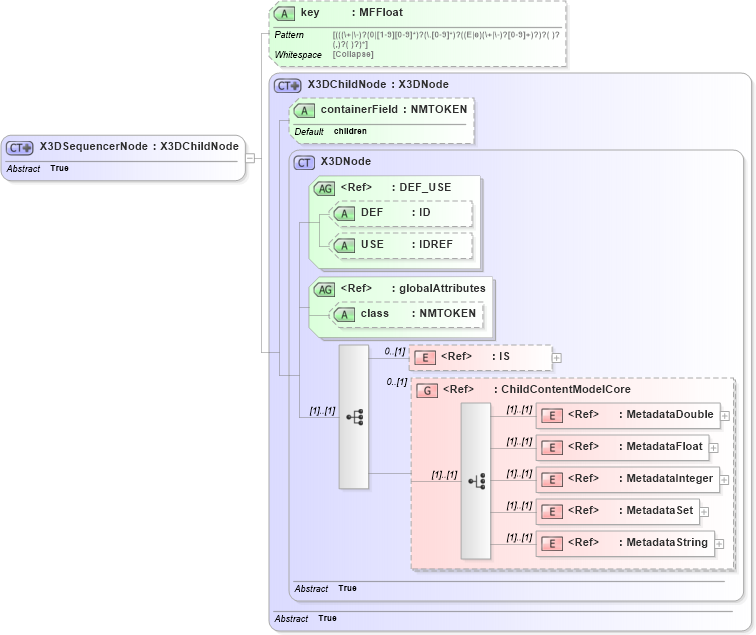The height and width of the screenshot is (635, 756).
Task: Click the A icon beside DEF
Action: (x=344, y=214)
